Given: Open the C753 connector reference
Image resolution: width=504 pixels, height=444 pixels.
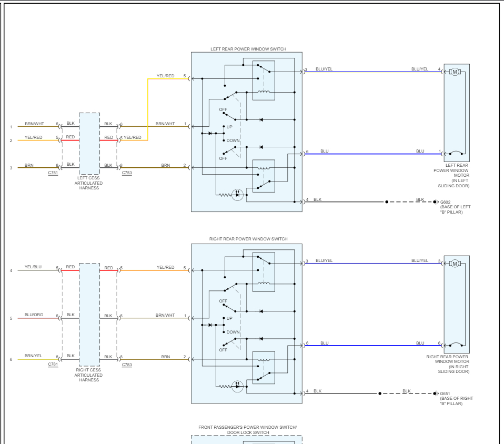Looking at the screenshot, I should [127, 173].
